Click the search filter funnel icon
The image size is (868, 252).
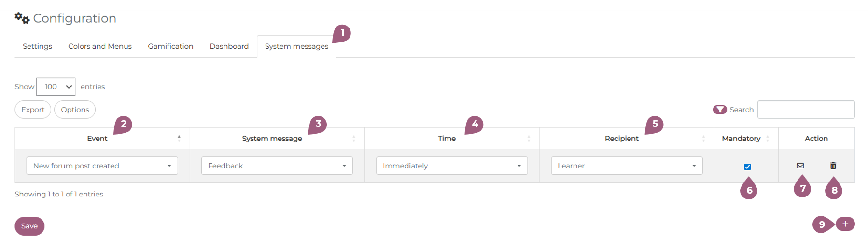720,110
